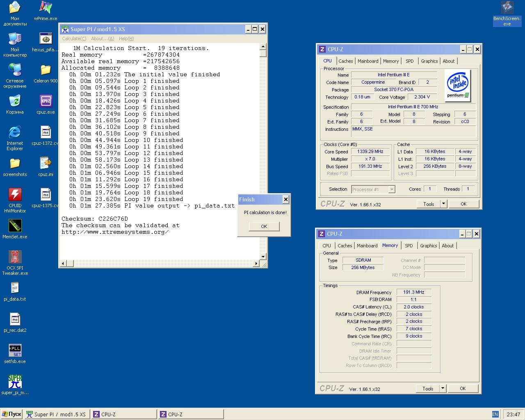Viewport: 525px width, 420px height.
Task: Click Core Speed value 1339.29 MHz
Action: (x=370, y=151)
